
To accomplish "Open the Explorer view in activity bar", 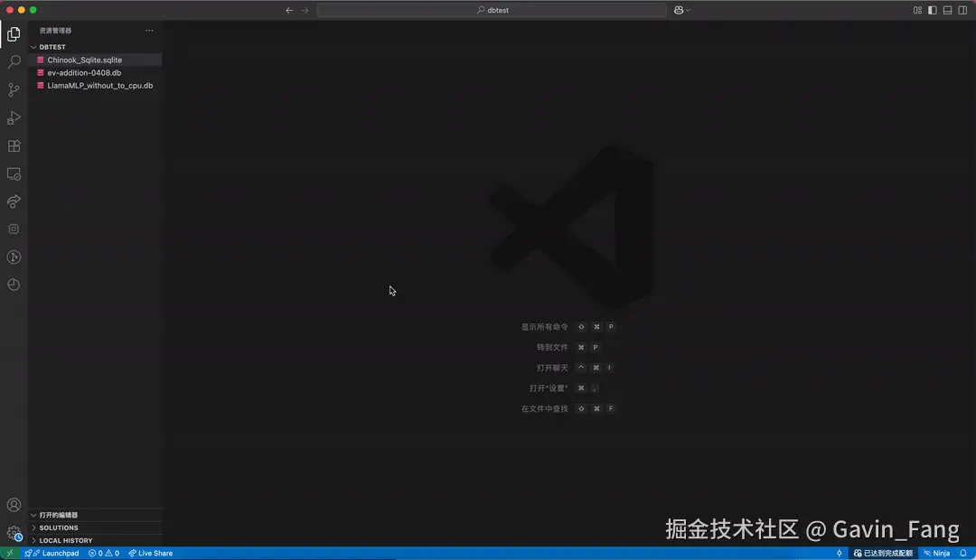I will pyautogui.click(x=14, y=34).
